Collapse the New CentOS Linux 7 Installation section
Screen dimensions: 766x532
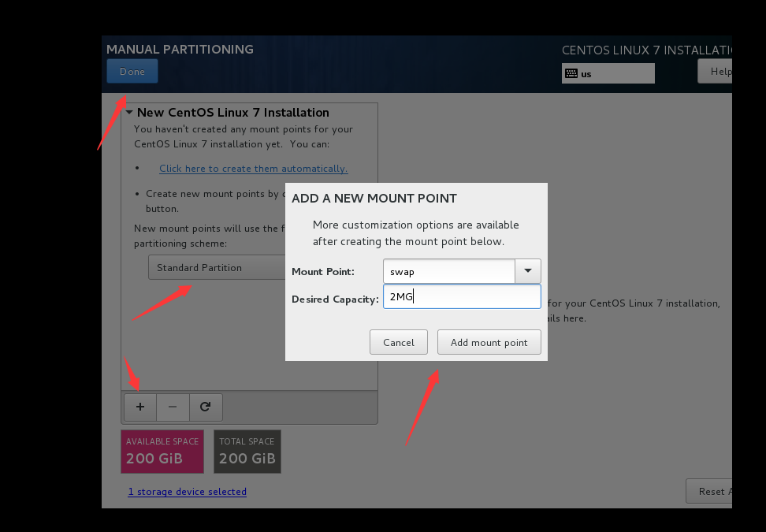[x=129, y=113]
